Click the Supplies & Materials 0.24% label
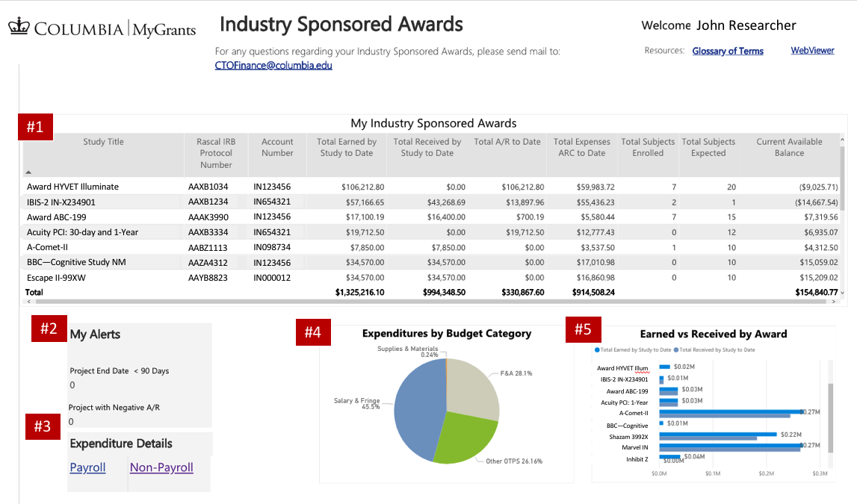The width and height of the screenshot is (857, 504). tap(408, 351)
